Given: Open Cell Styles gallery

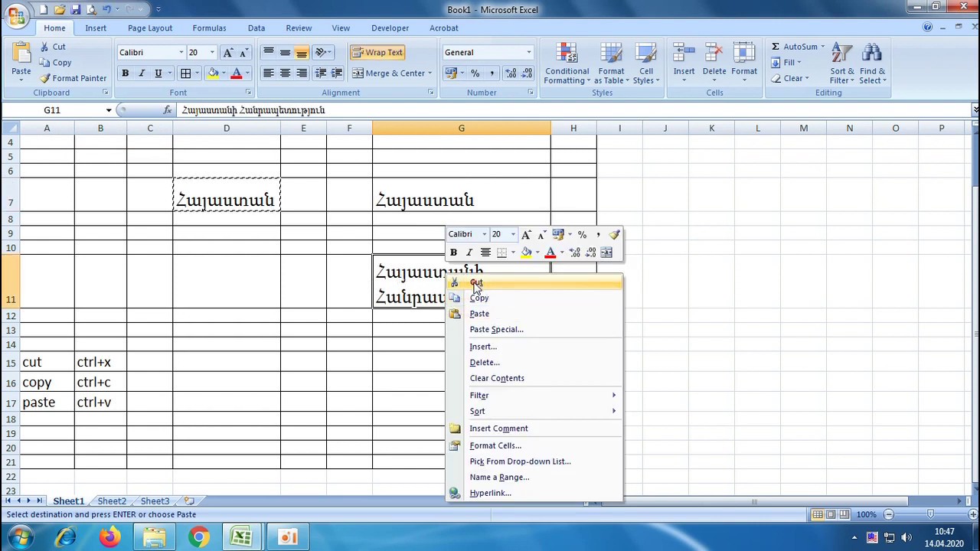Looking at the screenshot, I should tap(645, 64).
